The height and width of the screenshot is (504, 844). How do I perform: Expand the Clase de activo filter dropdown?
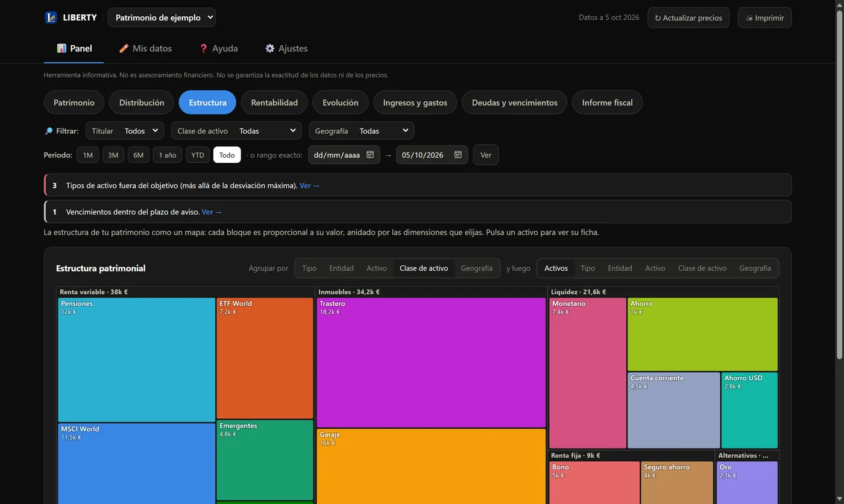click(237, 131)
